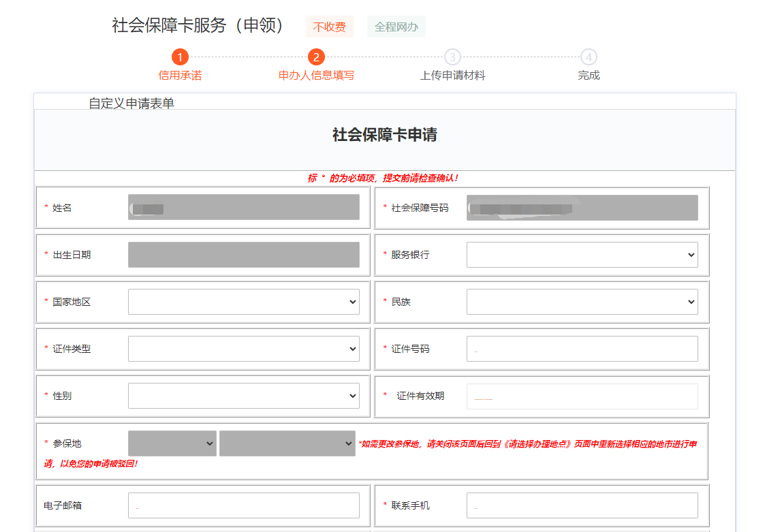Screen dimensions: 765x532
Task: Expand the 性别 dropdown
Action: click(243, 396)
